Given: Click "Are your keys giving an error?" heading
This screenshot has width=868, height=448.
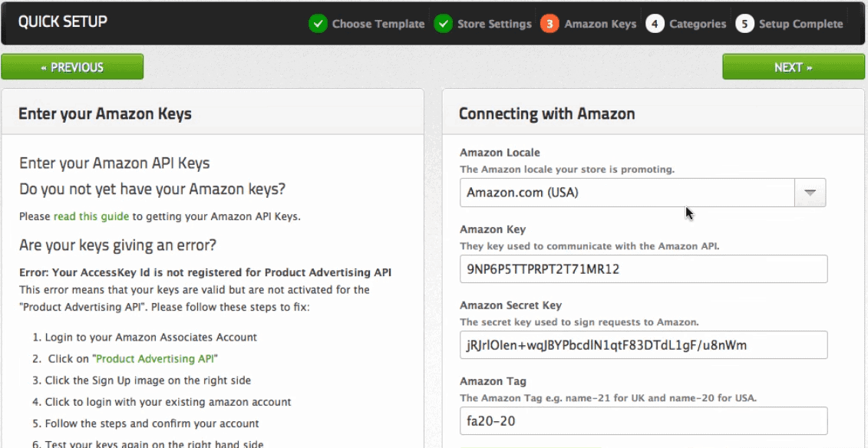Looking at the screenshot, I should tap(117, 245).
